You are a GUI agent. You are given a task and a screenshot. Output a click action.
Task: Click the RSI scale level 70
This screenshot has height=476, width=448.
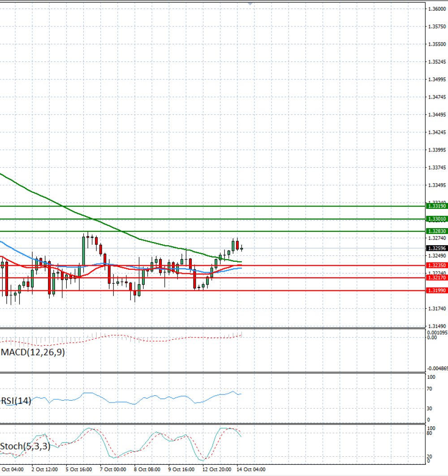coord(430,389)
